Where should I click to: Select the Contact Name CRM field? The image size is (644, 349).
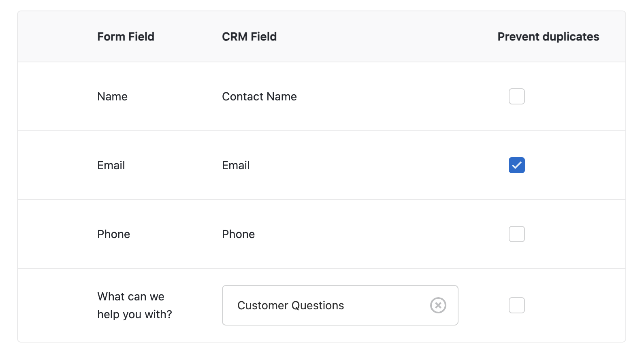(x=259, y=97)
